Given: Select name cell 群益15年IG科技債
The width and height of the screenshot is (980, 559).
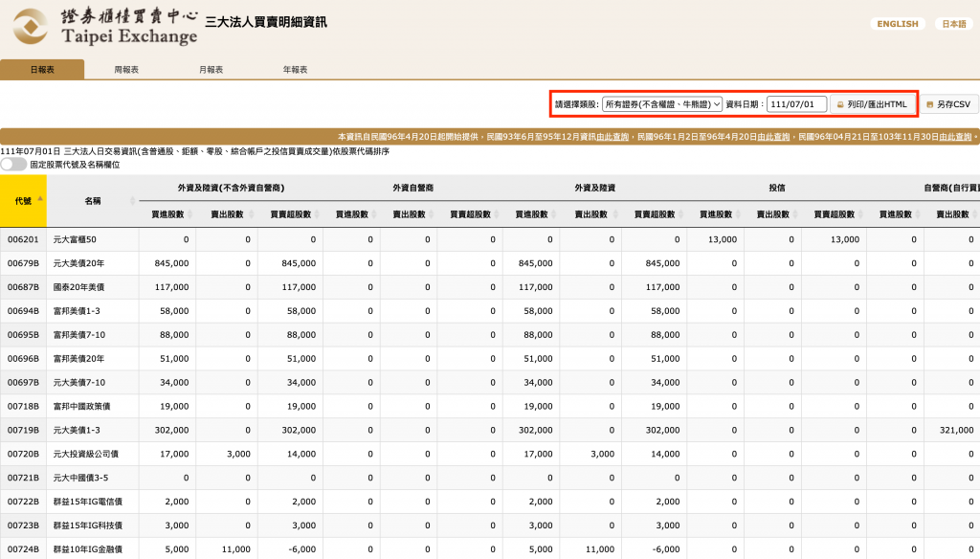Looking at the screenshot, I should [x=93, y=525].
